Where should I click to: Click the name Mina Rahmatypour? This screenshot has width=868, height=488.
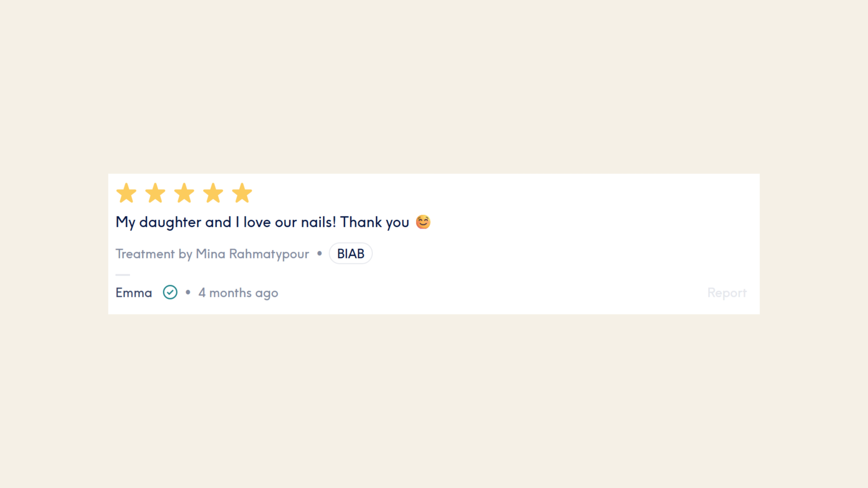tap(252, 254)
